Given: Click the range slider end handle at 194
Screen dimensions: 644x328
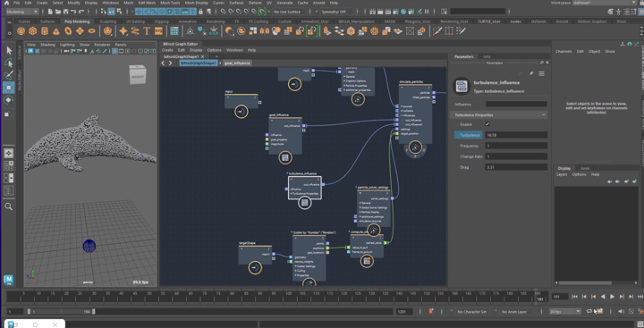Looking at the screenshot, I should [x=94, y=312].
